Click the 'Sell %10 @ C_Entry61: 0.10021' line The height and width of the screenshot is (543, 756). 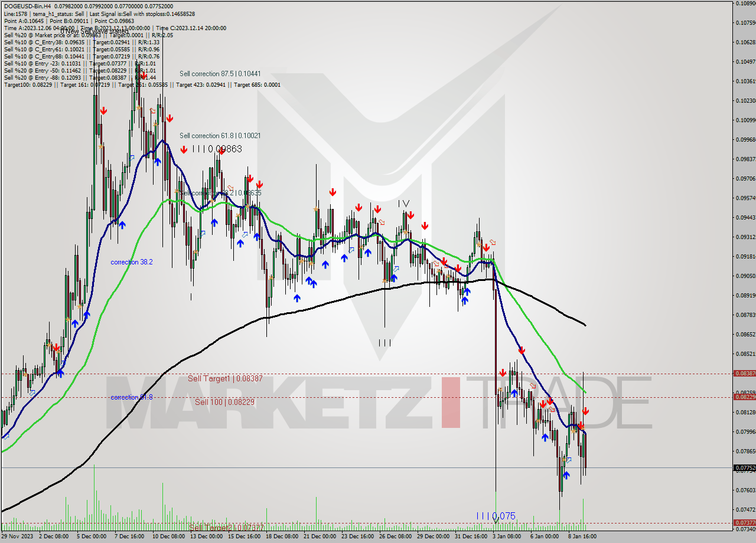[82, 49]
